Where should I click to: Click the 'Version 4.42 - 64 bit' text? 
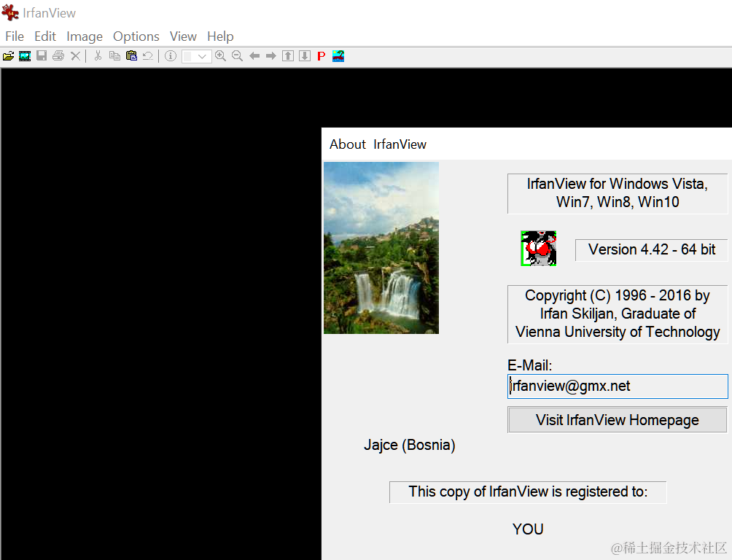[651, 249]
